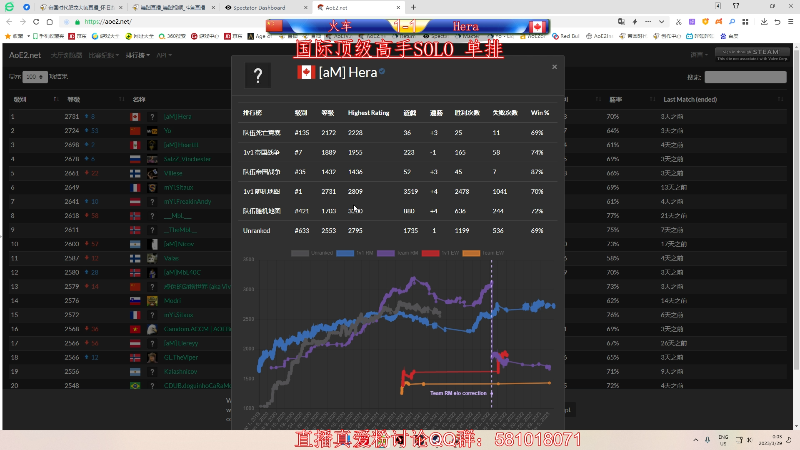The width and height of the screenshot is (800, 450).
Task: Click the leaderboard search input field
Action: pos(745,77)
